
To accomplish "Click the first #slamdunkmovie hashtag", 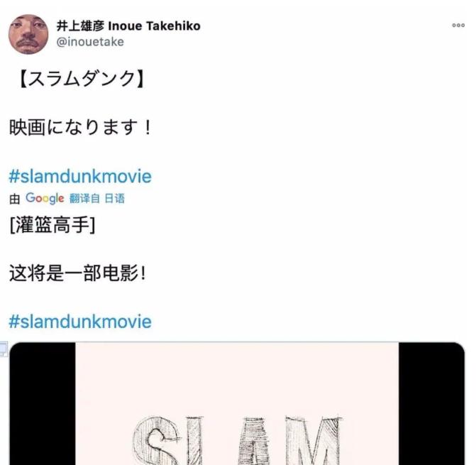I will click(x=80, y=177).
